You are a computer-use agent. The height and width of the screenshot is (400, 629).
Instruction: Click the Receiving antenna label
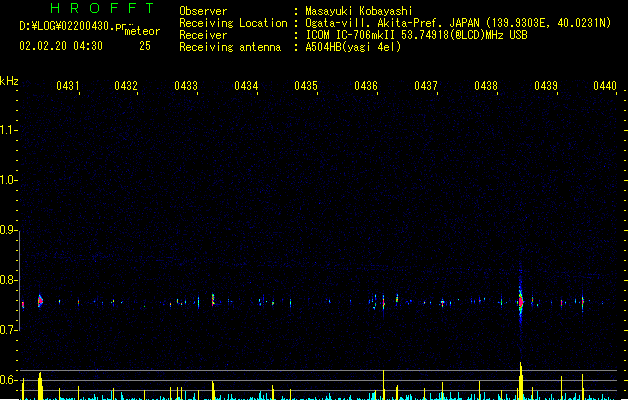(x=230, y=47)
